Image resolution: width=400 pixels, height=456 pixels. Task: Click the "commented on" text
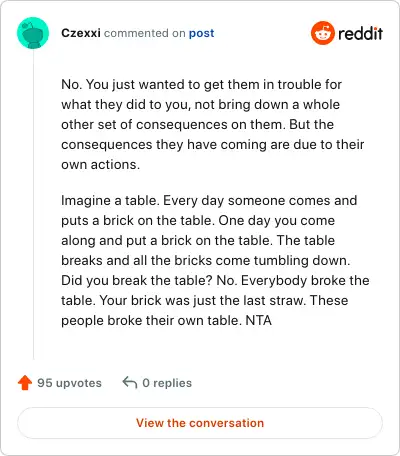145,33
